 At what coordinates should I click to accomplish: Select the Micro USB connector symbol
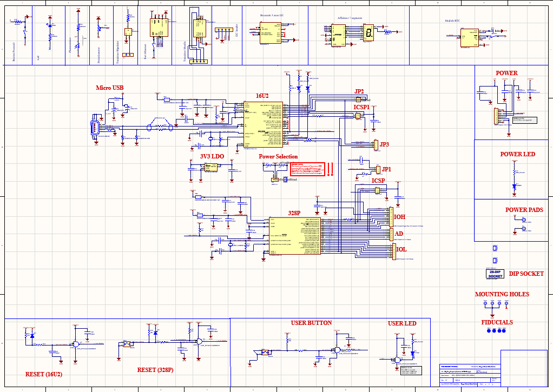[x=95, y=129]
